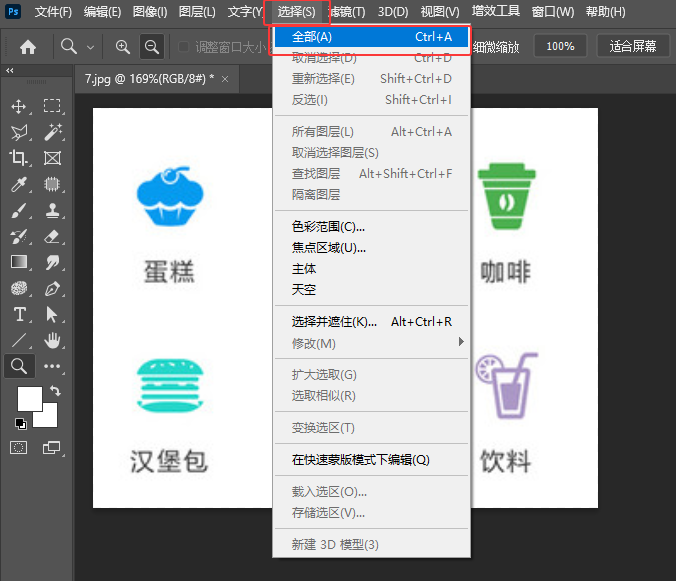Screen dimensions: 676x581
Task: Expand the 修改(M) submenu arrow
Action: (x=461, y=342)
